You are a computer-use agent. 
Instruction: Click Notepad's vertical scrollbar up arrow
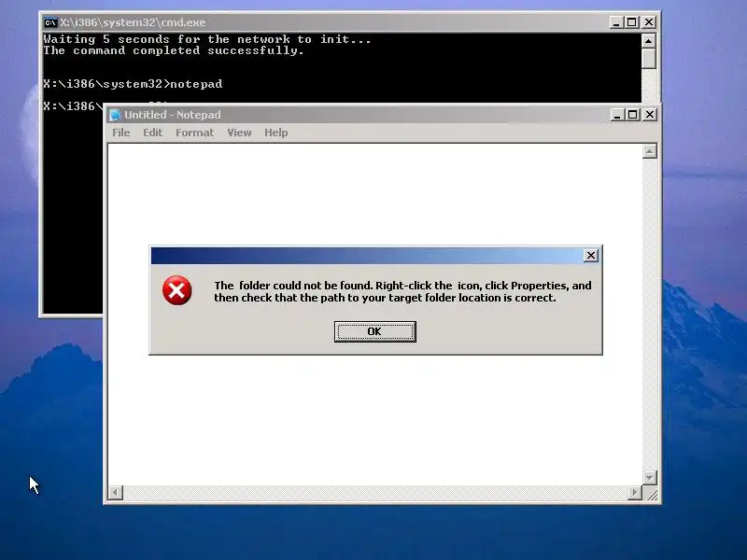650,151
